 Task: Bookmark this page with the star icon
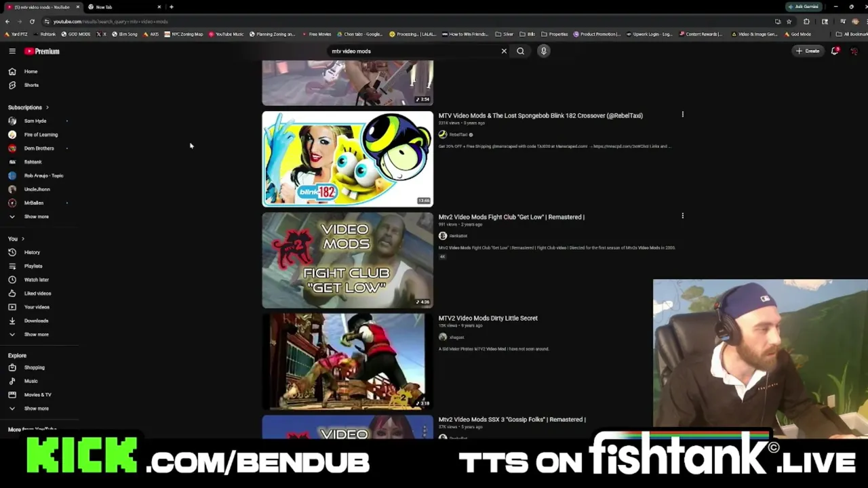tap(789, 21)
